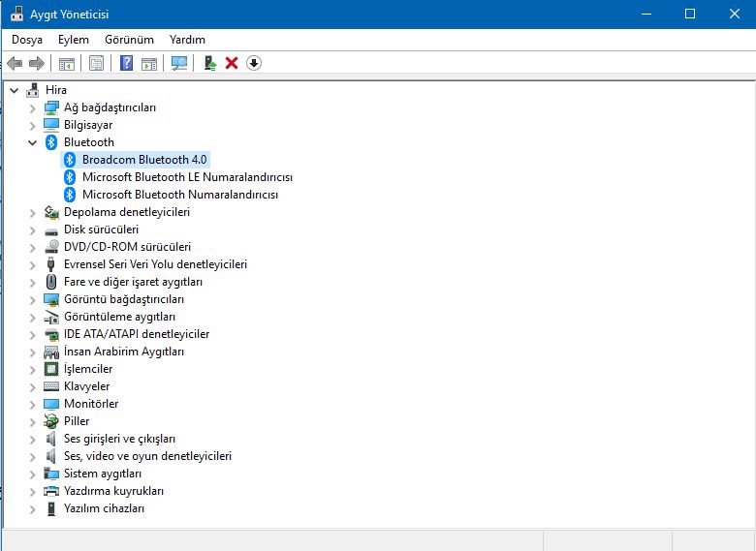Scan for hardware changes icon
Screen dimensions: 756x551
coord(179,63)
